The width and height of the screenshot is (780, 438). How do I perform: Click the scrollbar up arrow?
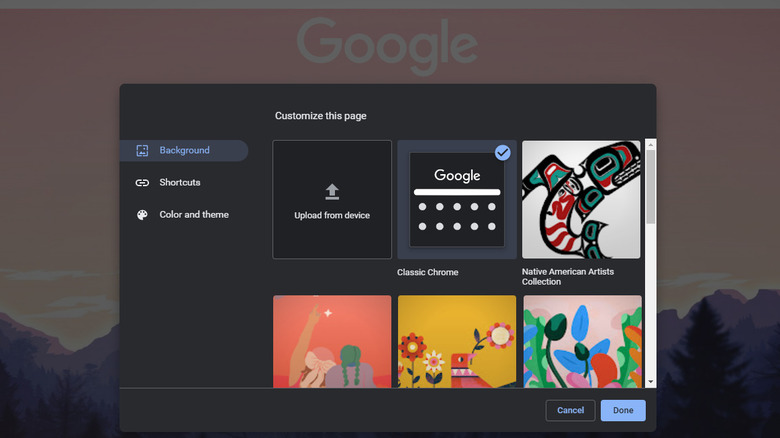[651, 145]
